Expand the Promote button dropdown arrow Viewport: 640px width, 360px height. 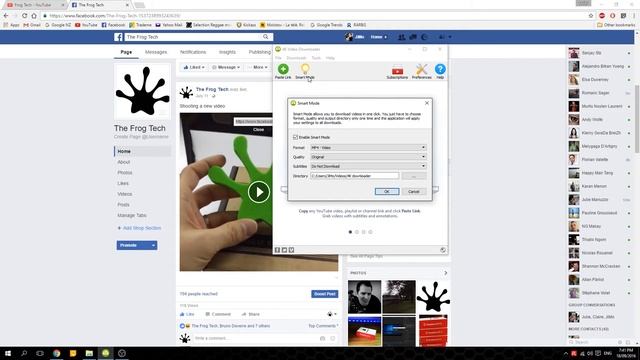(153, 245)
